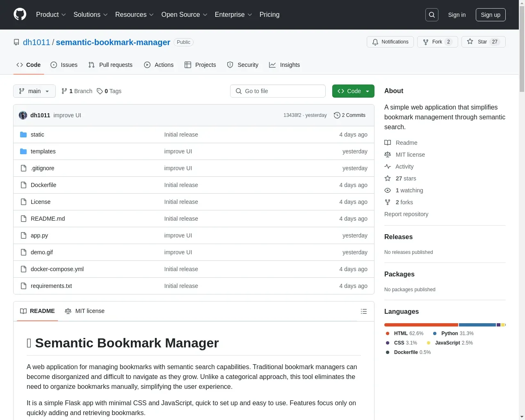Viewport: 525px width, 420px height.
Task: Click the eye icon beside 1 watching
Action: pos(388,190)
